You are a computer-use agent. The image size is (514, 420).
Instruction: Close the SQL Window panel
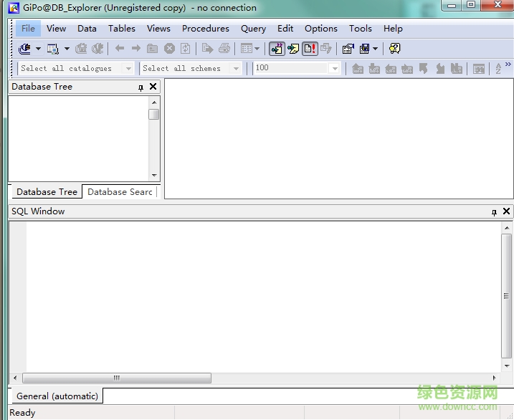coord(506,211)
